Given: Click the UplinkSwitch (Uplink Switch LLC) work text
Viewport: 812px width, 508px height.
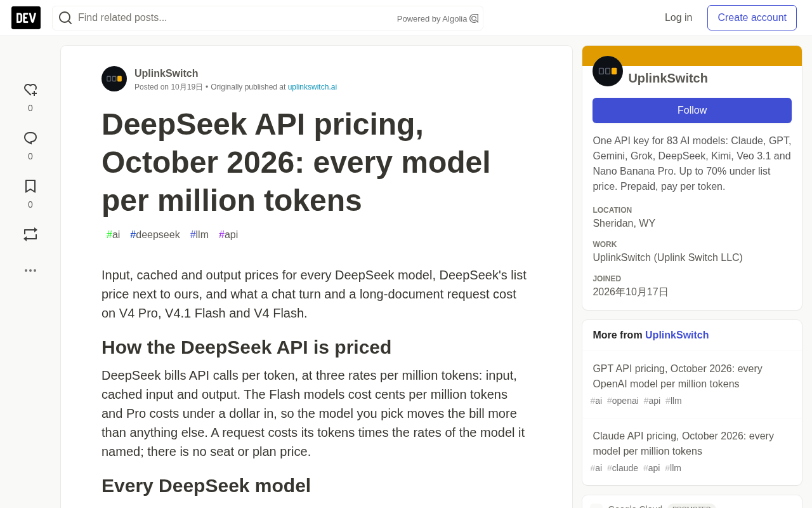Looking at the screenshot, I should 667,258.
